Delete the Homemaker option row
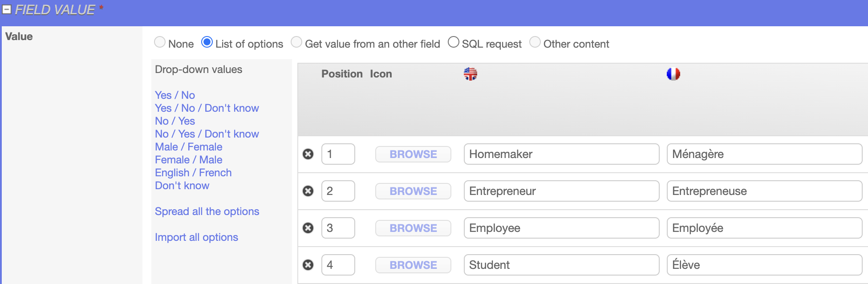 tap(308, 154)
